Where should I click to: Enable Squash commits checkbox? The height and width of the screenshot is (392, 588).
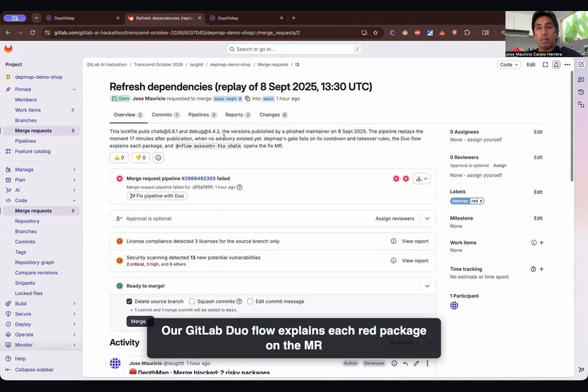[x=192, y=301]
